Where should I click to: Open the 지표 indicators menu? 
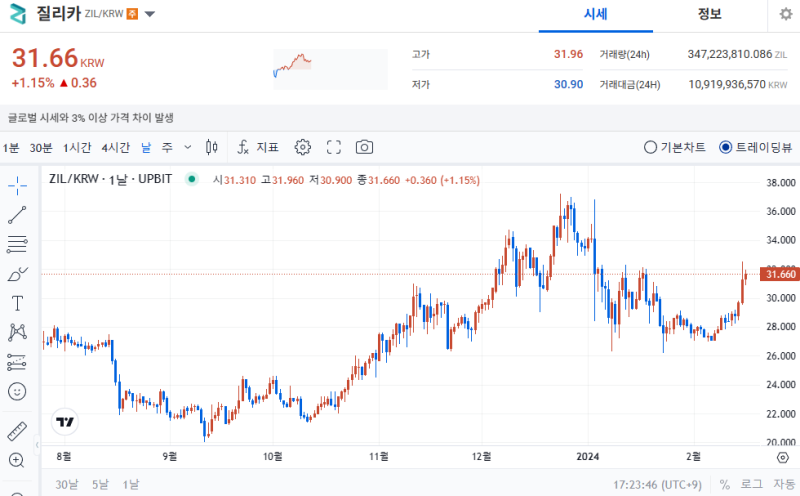258,147
